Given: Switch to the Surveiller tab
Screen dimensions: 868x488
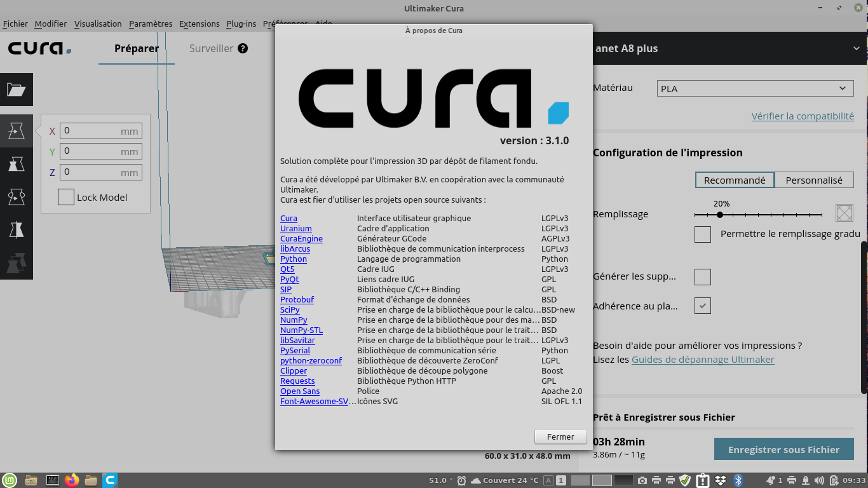Looking at the screenshot, I should (x=212, y=48).
